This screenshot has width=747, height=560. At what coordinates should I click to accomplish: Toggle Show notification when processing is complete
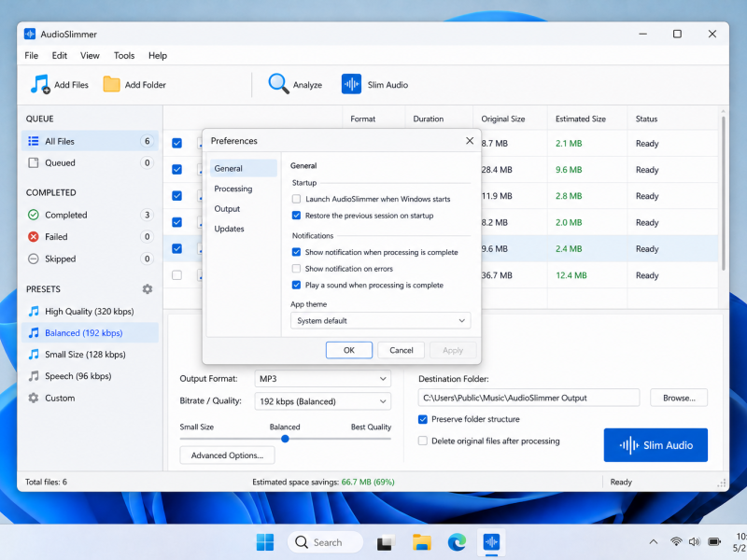[x=296, y=252]
